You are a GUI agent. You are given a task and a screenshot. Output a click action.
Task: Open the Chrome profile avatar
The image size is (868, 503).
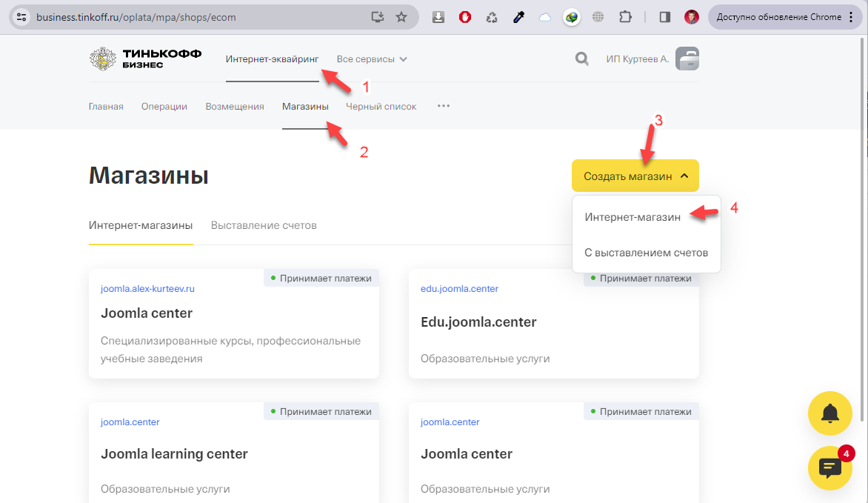(692, 17)
